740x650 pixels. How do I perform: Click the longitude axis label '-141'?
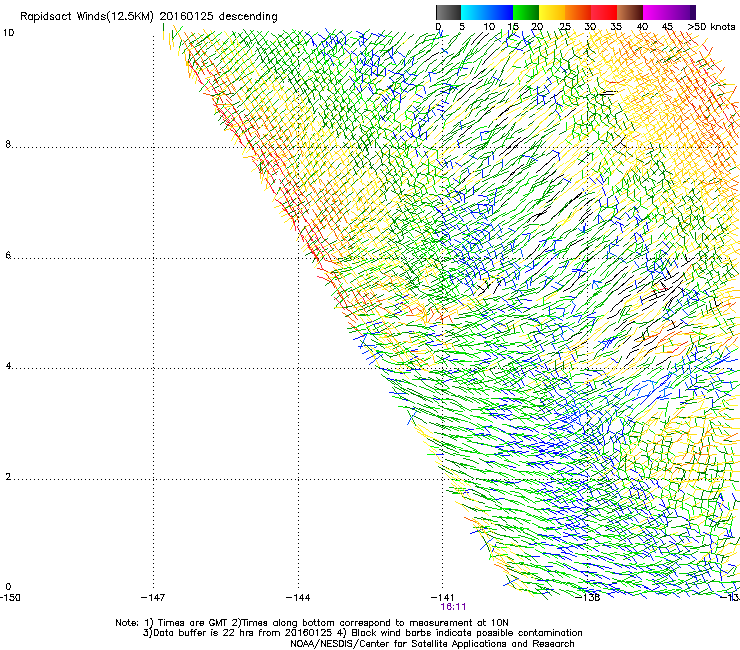tap(443, 598)
